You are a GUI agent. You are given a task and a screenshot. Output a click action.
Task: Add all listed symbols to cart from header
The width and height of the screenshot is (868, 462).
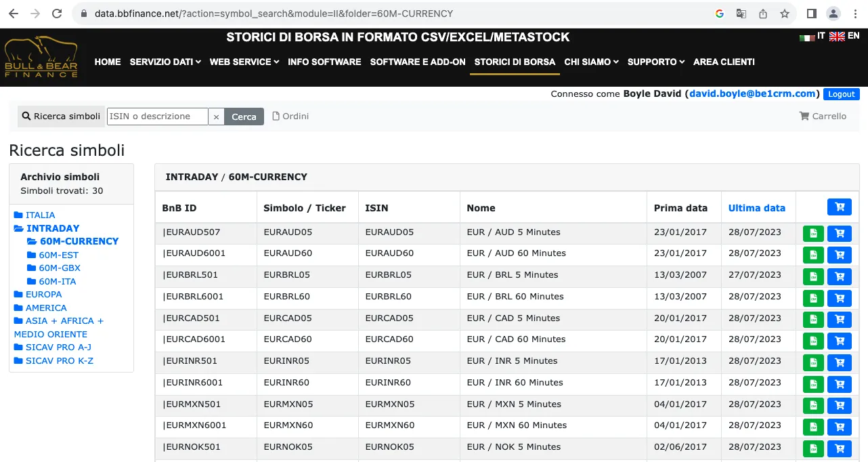tap(840, 207)
